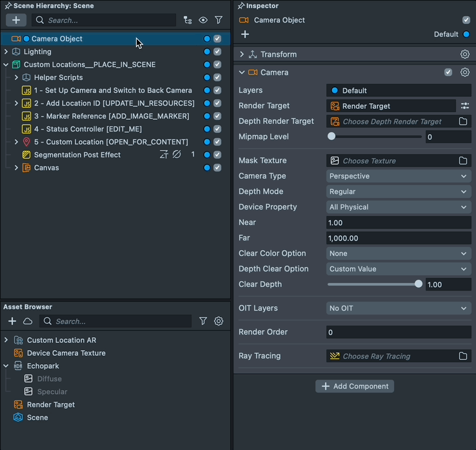Expand the Transform component section
The height and width of the screenshot is (450, 476).
243,55
